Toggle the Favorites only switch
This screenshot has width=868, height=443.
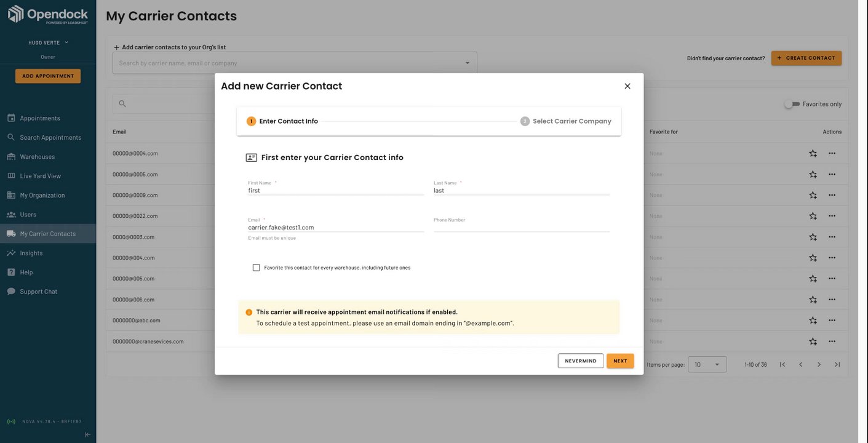(792, 104)
